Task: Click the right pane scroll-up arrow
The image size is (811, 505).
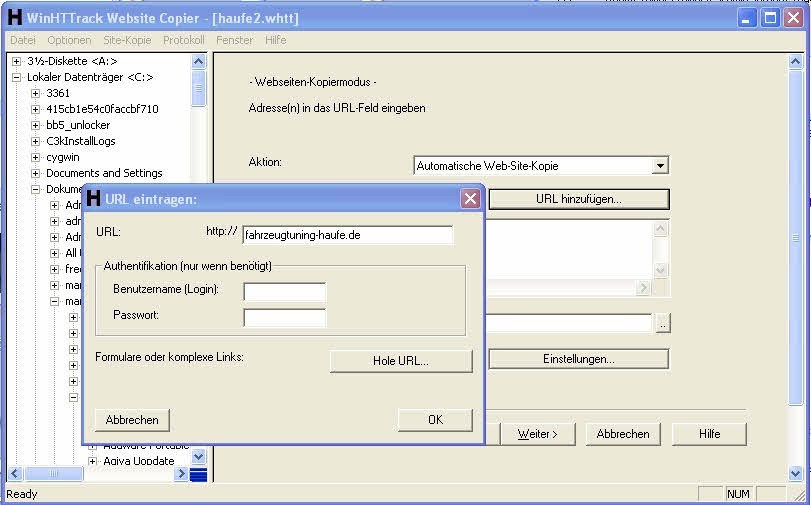Action: coord(795,62)
